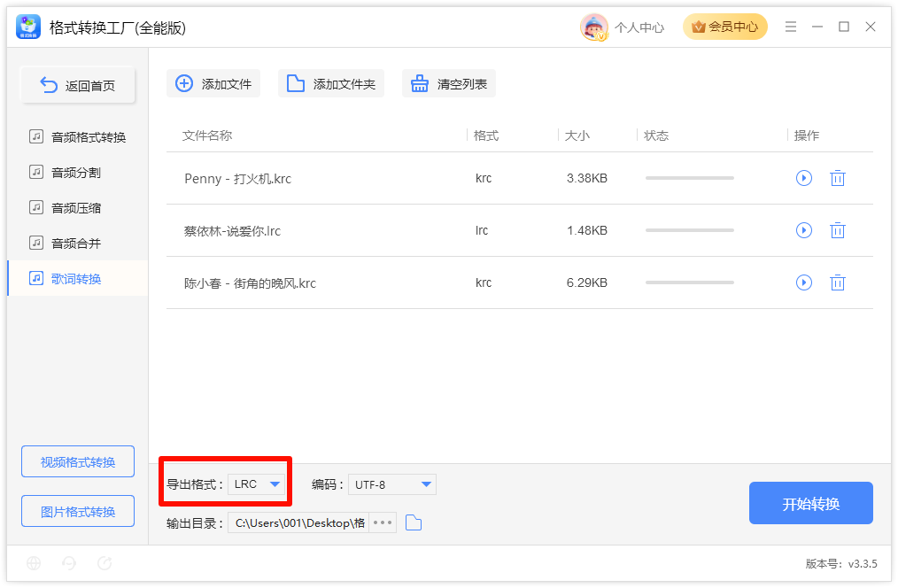The width and height of the screenshot is (898, 588).
Task: Minimize the application window
Action: point(817,27)
